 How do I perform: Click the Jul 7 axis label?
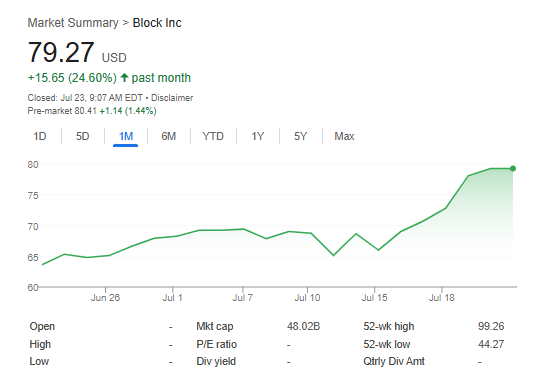click(x=243, y=298)
